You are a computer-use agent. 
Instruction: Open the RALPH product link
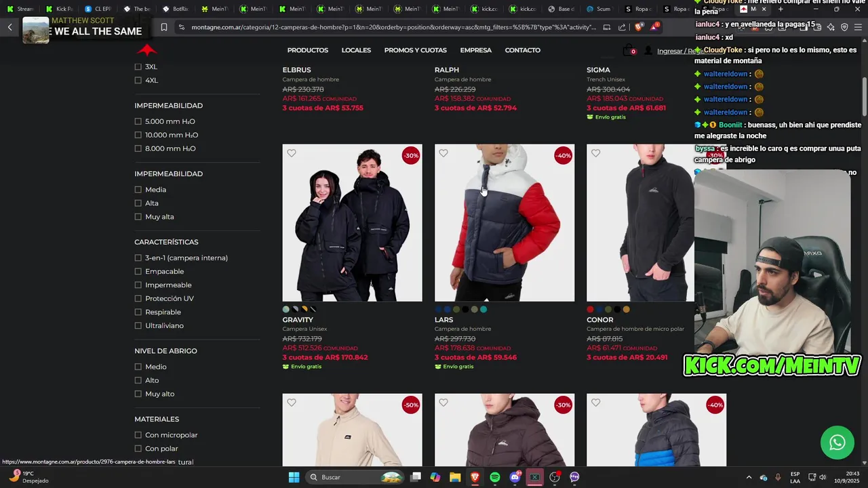click(x=446, y=70)
